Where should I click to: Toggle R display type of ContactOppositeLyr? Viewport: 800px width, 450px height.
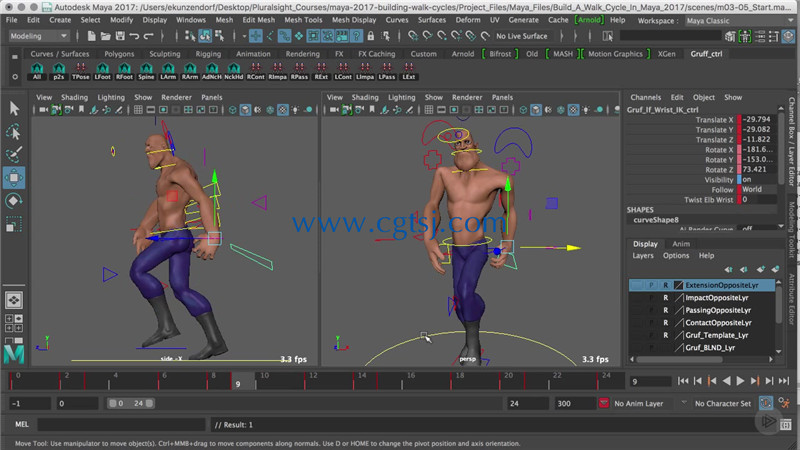click(x=665, y=322)
